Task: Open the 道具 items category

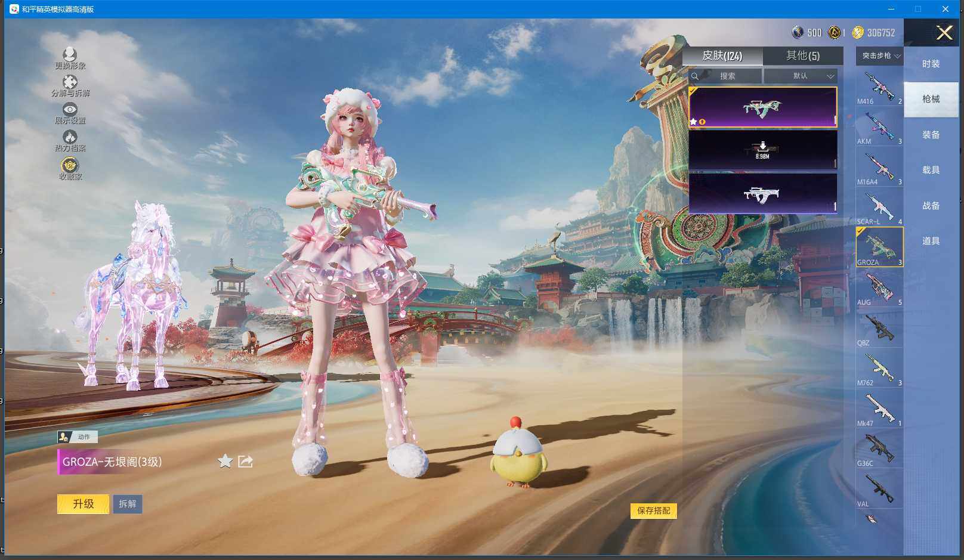Action: coord(931,241)
